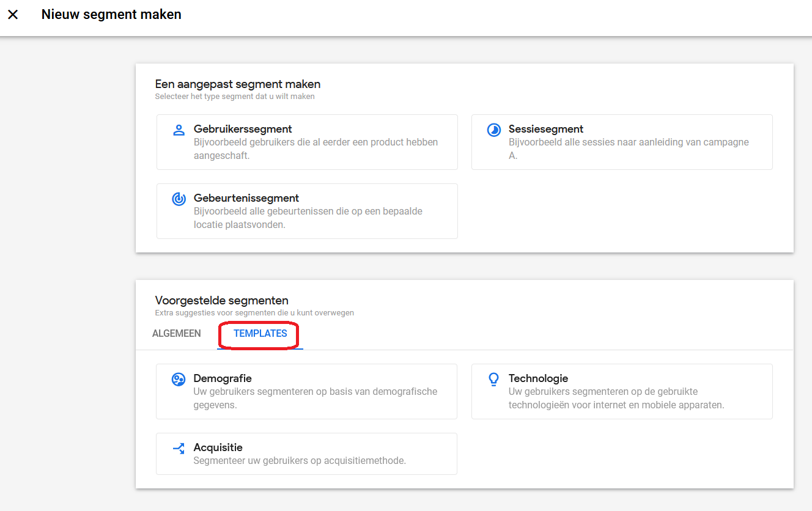Select the Acquisitie template title

[218, 447]
